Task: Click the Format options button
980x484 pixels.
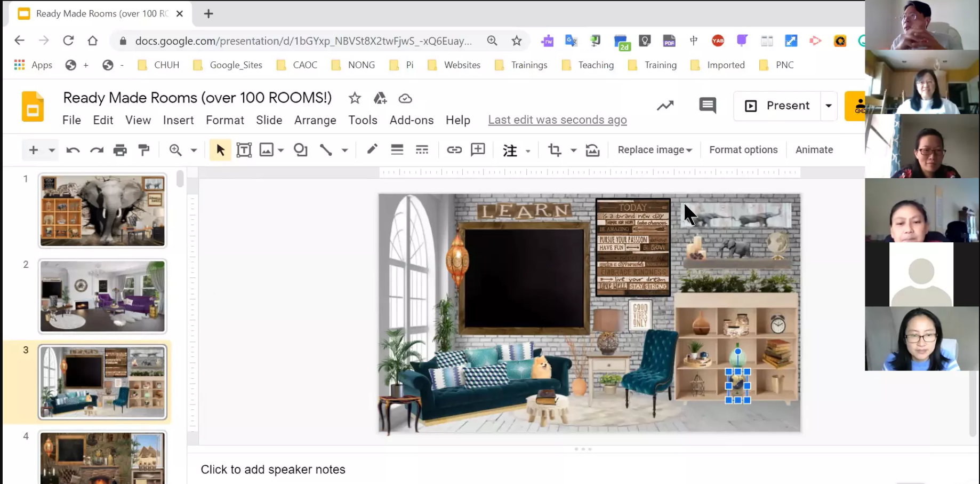Action: click(x=743, y=150)
